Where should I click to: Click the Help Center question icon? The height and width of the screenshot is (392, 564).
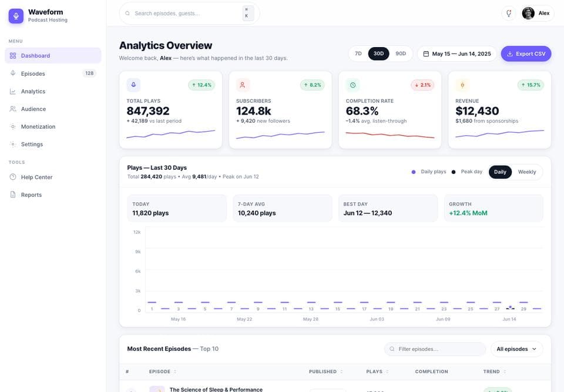tap(13, 177)
